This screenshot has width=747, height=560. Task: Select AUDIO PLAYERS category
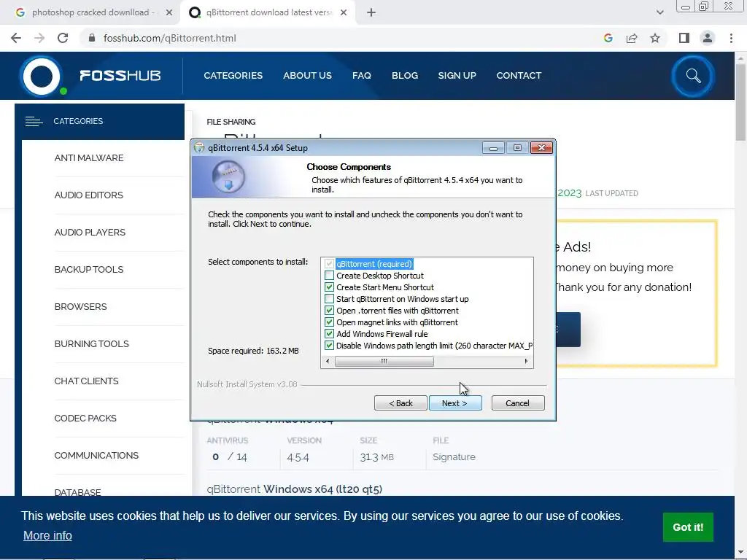90,232
